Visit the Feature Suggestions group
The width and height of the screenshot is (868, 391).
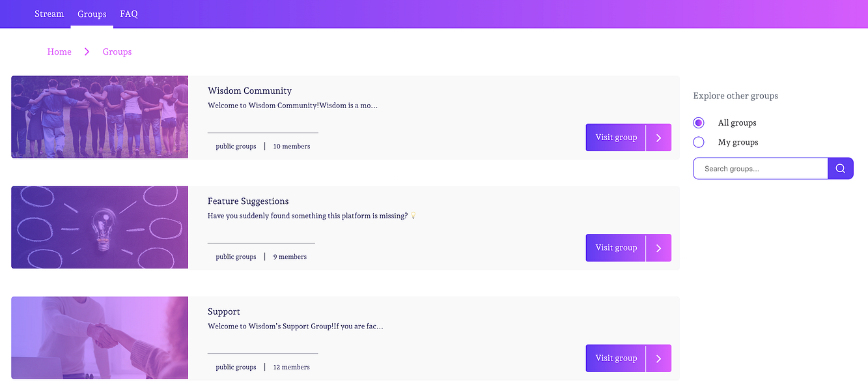click(x=616, y=248)
